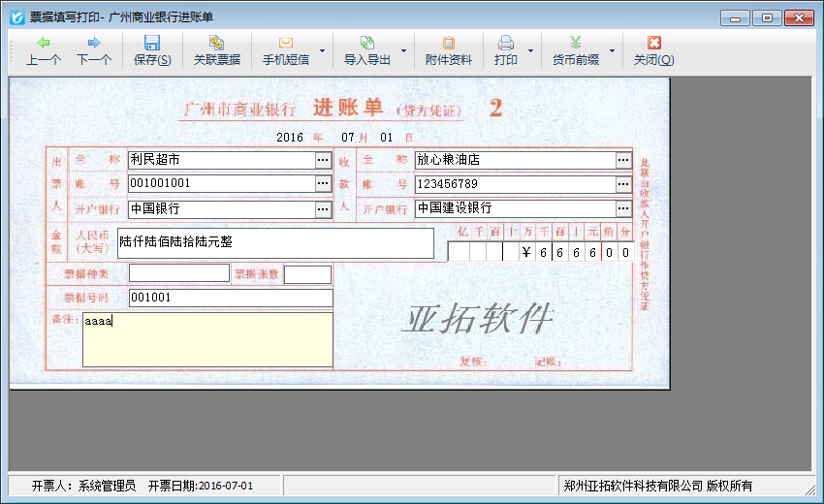The width and height of the screenshot is (824, 504).
Task: Click the 票据号码 field containing 001001
Action: [x=230, y=298]
